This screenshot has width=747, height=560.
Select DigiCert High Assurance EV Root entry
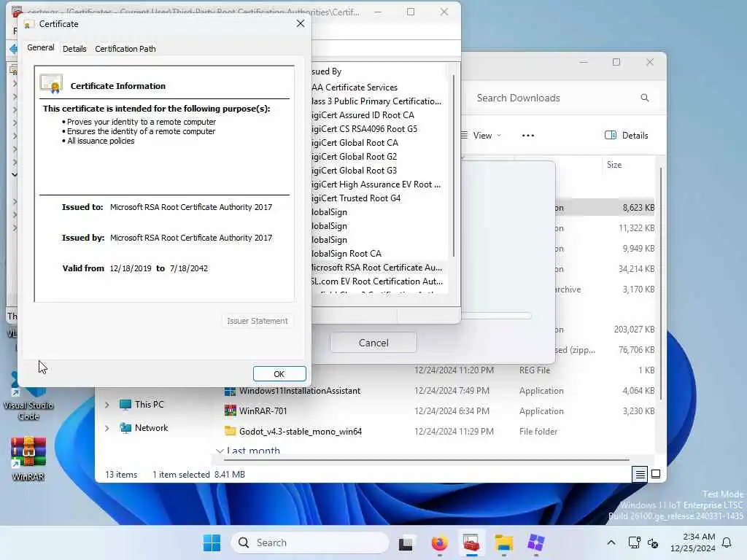click(x=376, y=184)
